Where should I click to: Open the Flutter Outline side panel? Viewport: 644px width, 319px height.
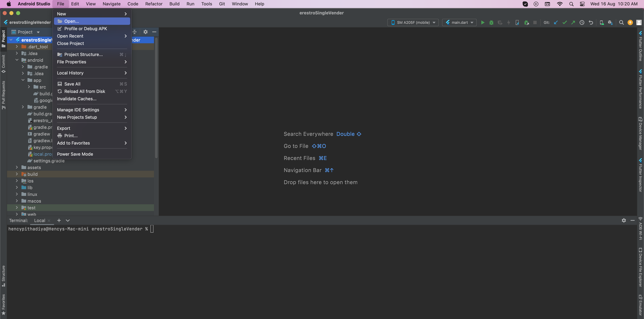640,46
